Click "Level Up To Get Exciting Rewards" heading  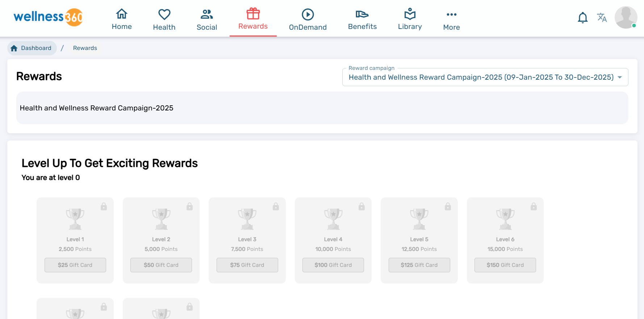pyautogui.click(x=110, y=163)
